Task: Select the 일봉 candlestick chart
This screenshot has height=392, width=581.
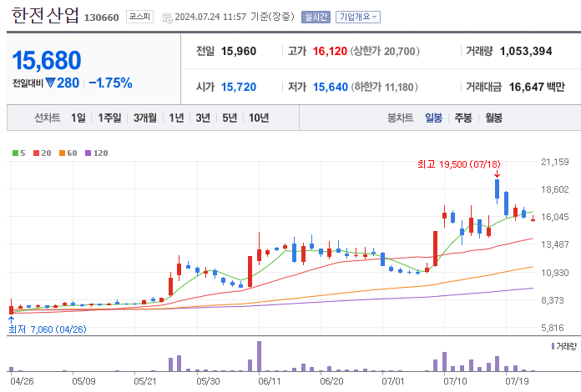Action: point(433,118)
